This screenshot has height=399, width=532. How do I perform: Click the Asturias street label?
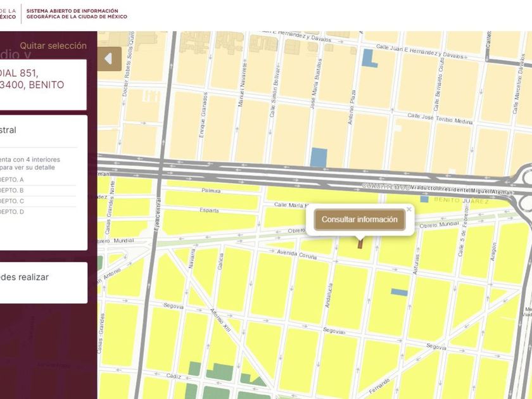point(416,264)
